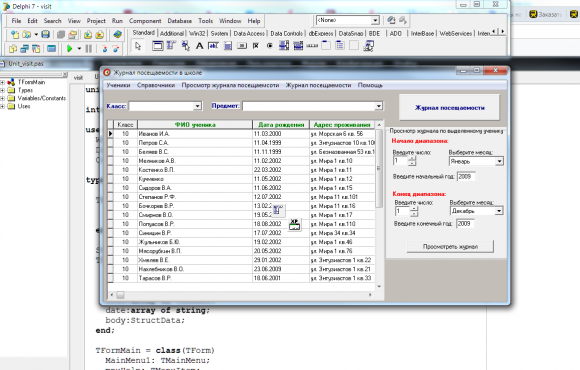
Task: Select the CheckBox component icon
Action: [x=256, y=46]
